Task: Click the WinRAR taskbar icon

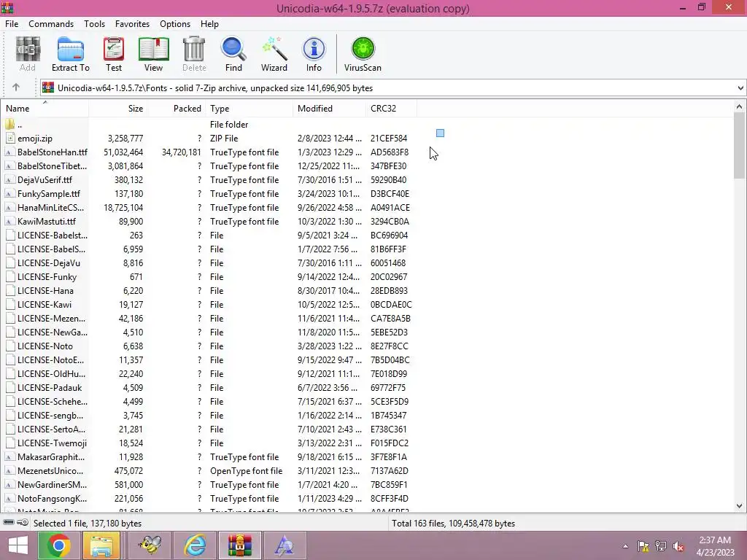Action: point(239,545)
